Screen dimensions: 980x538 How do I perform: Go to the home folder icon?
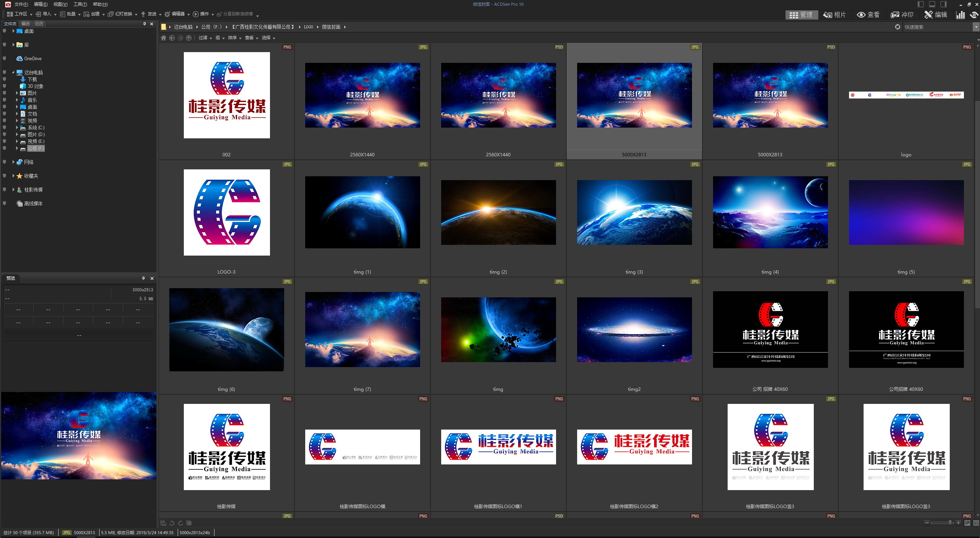164,38
